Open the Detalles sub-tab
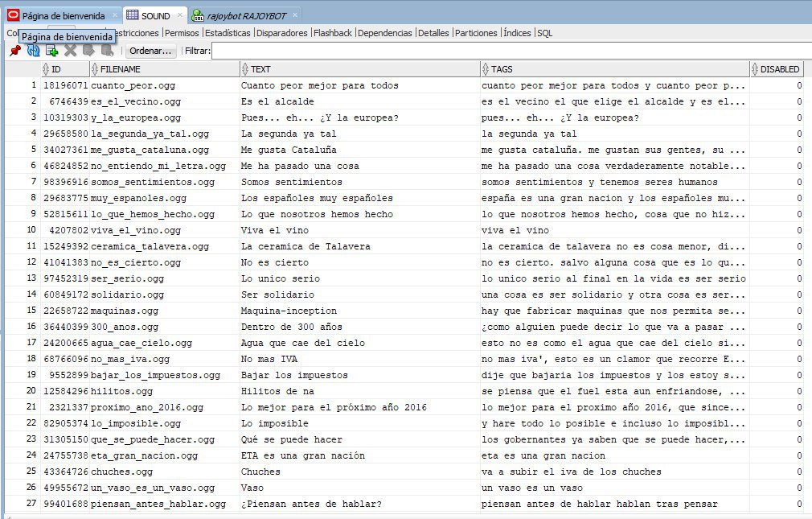 point(433,33)
